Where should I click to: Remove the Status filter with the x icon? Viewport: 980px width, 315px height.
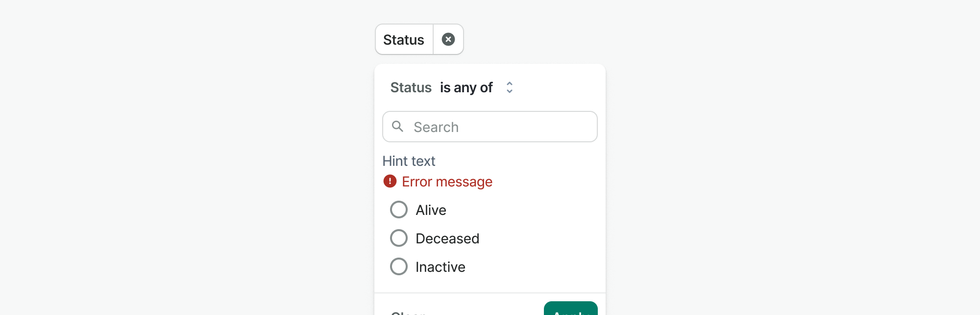448,39
